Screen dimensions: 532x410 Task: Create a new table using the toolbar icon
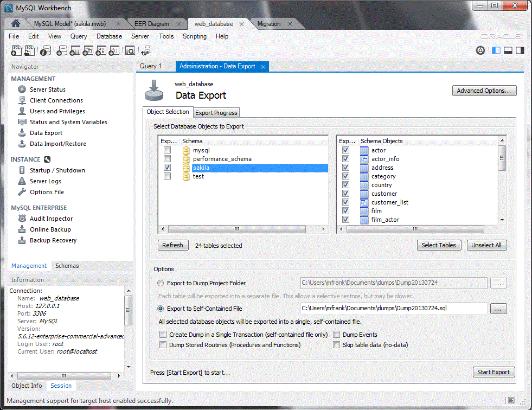pyautogui.click(x=76, y=50)
